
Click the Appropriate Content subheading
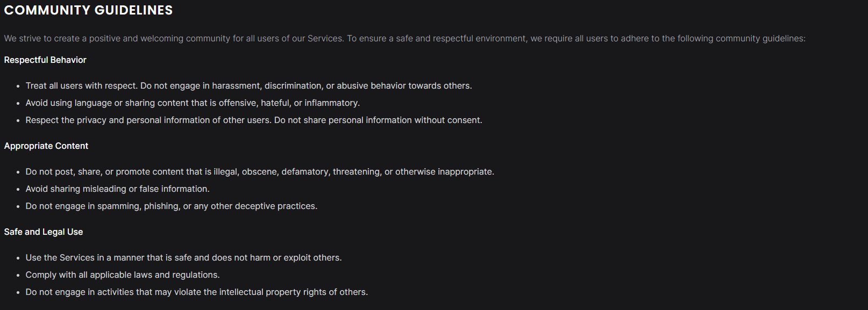click(46, 146)
